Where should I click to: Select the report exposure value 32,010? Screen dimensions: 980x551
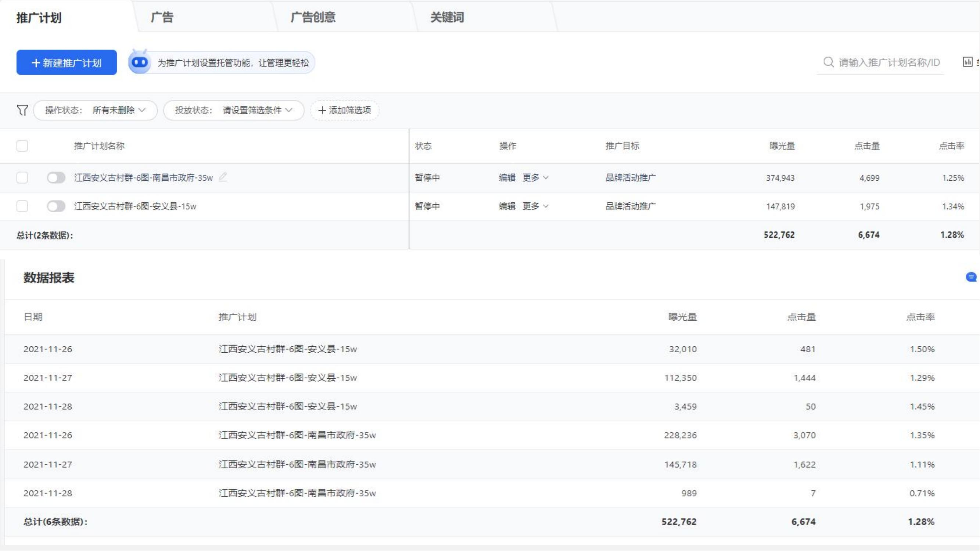pyautogui.click(x=683, y=349)
